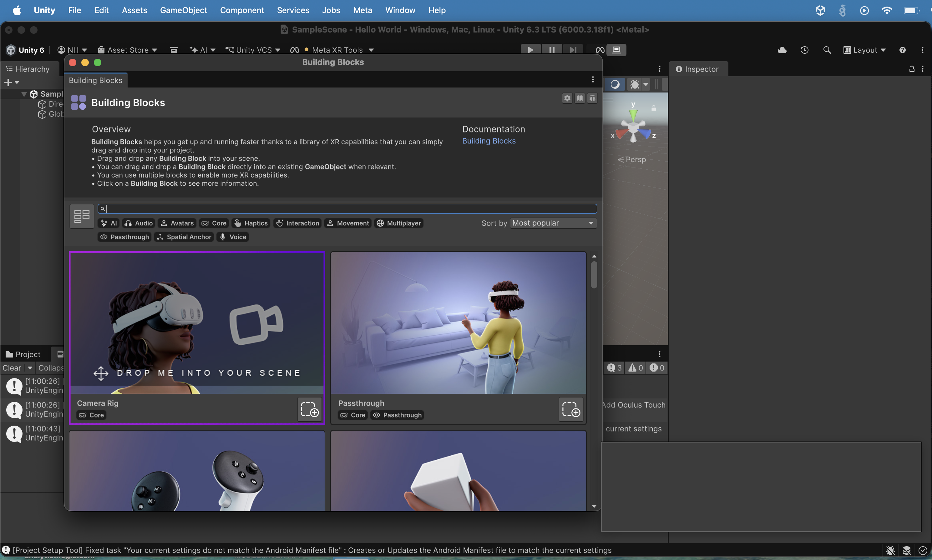Image resolution: width=932 pixels, height=560 pixels.
Task: Click the scrollbar down arrow in Building Blocks
Action: (594, 506)
